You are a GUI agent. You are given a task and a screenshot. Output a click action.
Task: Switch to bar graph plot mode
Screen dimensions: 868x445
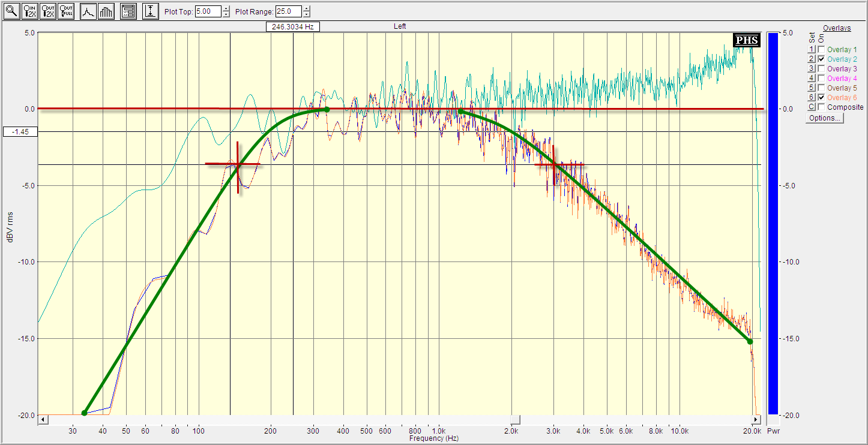click(106, 11)
